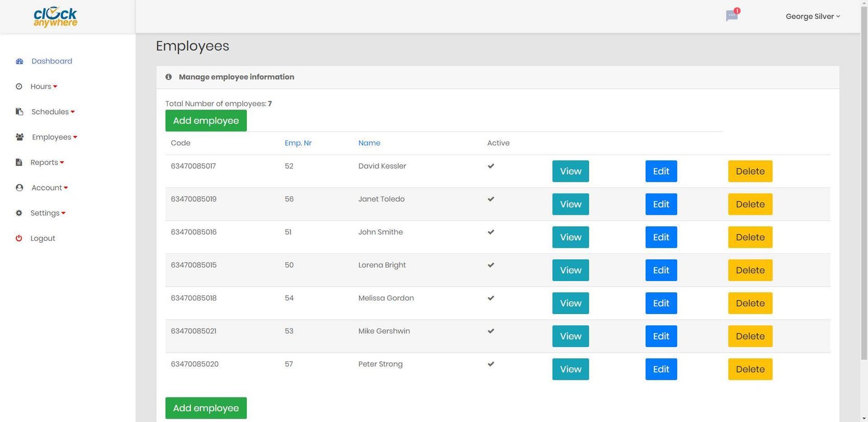
Task: Click the Settings gear icon
Action: tap(19, 213)
